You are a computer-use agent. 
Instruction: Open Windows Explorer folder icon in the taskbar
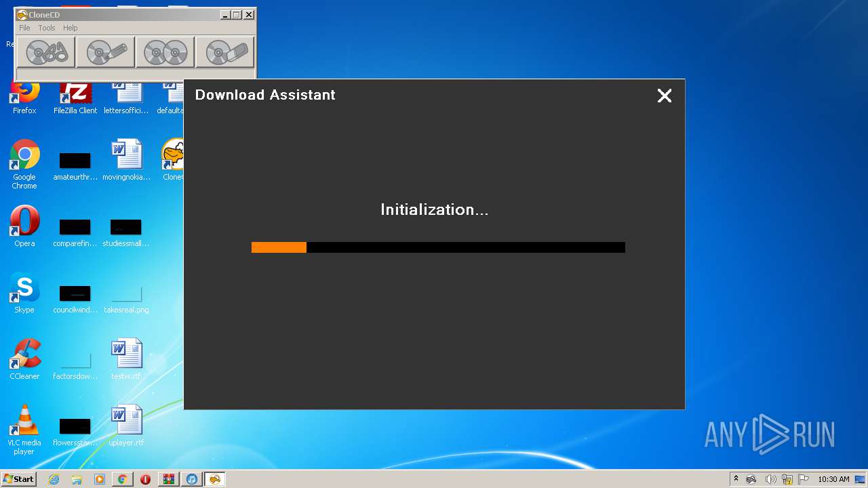(77, 479)
